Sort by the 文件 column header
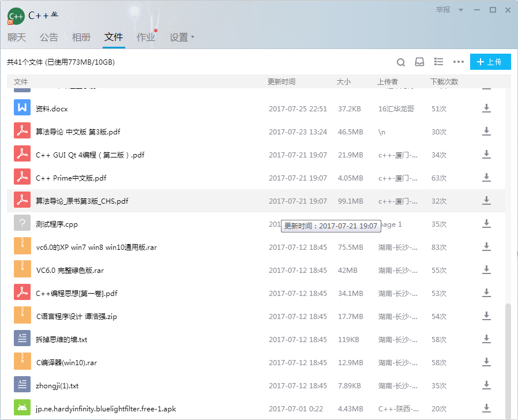The height and width of the screenshot is (420, 518). 21,81
